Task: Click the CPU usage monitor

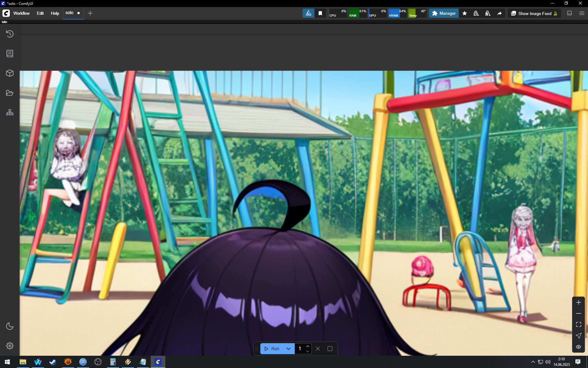Action: point(338,13)
